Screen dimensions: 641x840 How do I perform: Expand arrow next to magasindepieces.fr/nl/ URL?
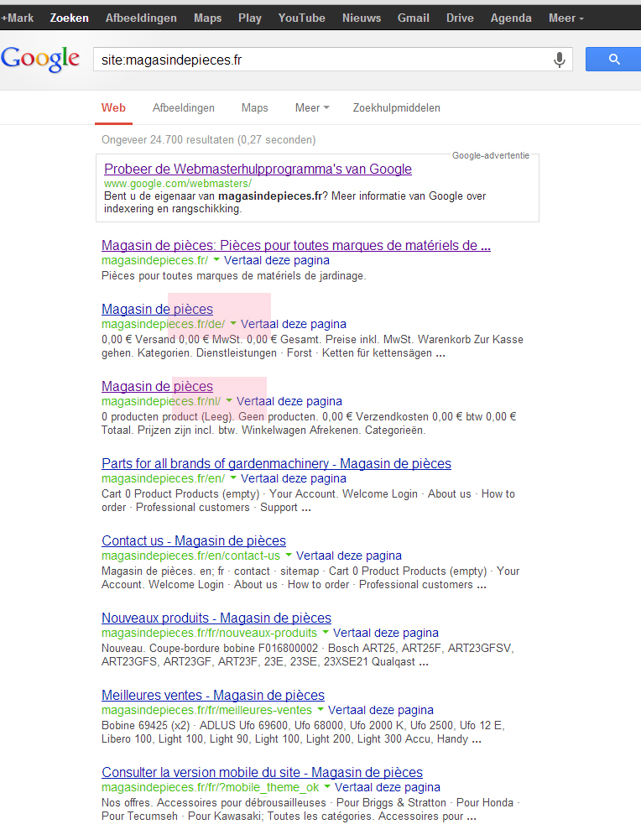[229, 401]
